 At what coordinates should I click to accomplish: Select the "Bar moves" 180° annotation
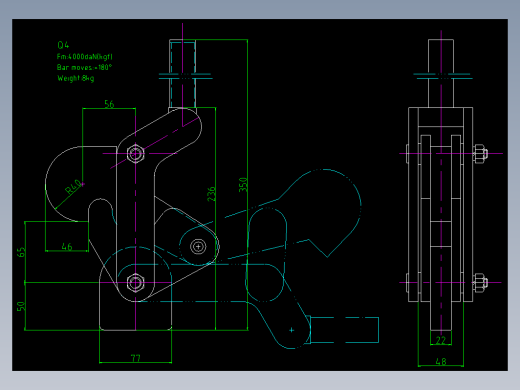click(84, 67)
